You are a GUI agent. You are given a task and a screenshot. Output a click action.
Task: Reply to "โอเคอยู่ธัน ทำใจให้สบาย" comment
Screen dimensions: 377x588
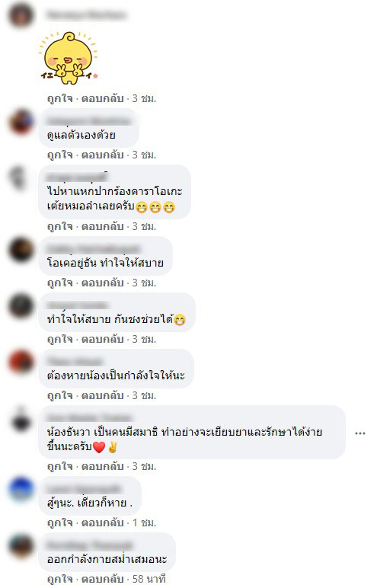(102, 283)
